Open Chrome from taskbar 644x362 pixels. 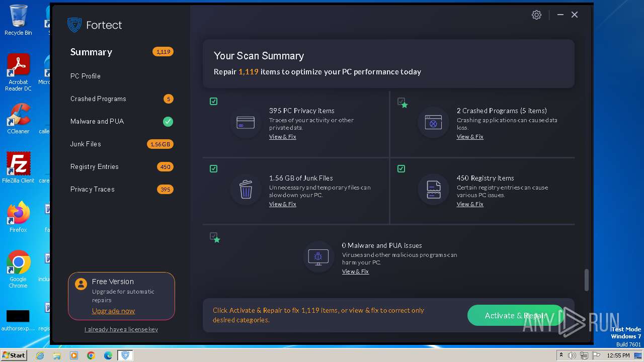91,355
